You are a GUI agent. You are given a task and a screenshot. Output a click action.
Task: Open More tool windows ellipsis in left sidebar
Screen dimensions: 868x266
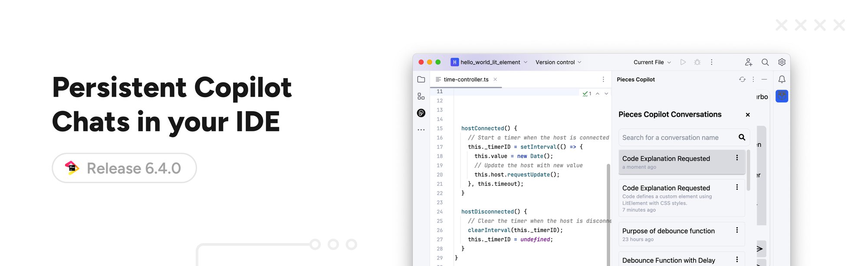tap(421, 130)
